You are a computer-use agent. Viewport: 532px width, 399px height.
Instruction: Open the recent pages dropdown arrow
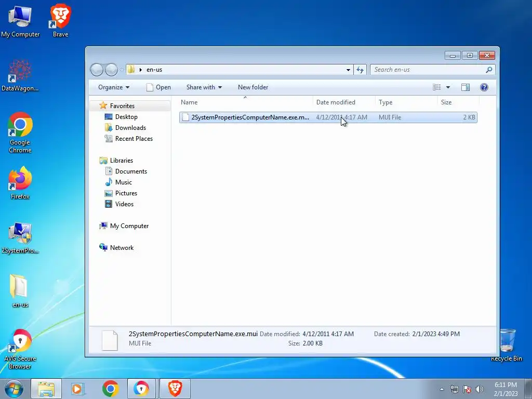pos(122,70)
